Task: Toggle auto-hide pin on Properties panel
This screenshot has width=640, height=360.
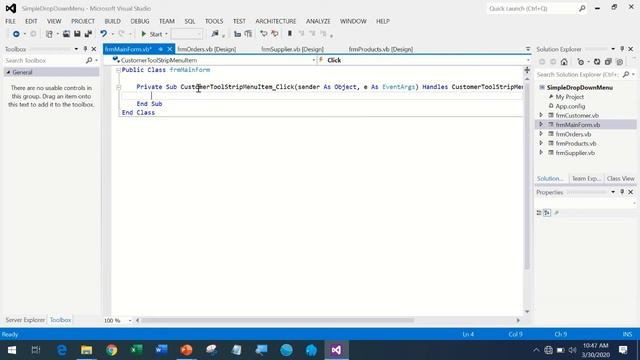Action: (x=622, y=192)
